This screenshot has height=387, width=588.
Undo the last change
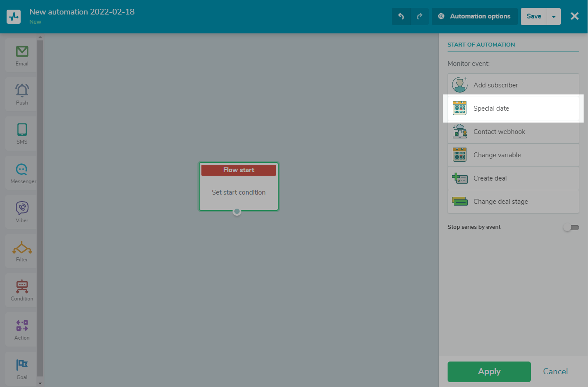(x=401, y=16)
